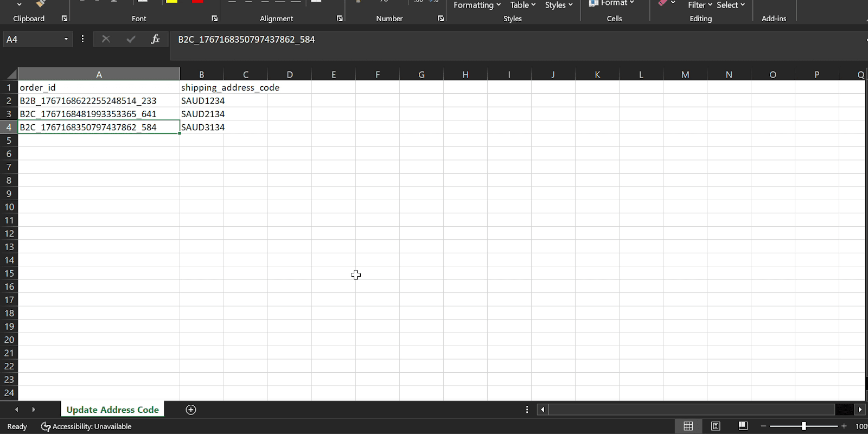Switch to Page Layout view
Screen dimensions: 868x434
[x=716, y=426]
